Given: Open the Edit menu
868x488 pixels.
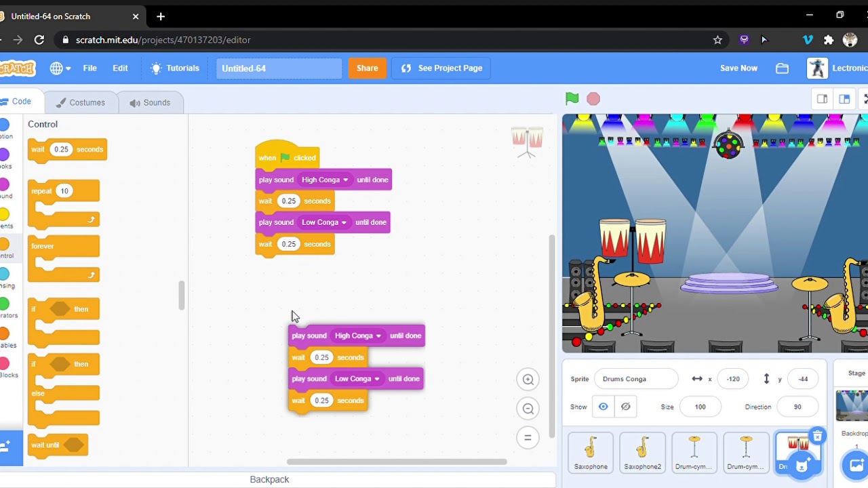Looking at the screenshot, I should point(120,68).
